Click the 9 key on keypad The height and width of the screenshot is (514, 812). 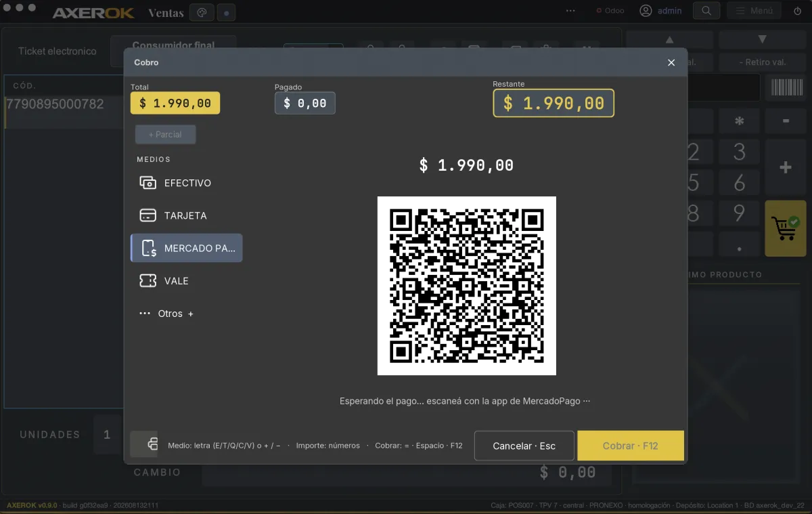pyautogui.click(x=739, y=213)
